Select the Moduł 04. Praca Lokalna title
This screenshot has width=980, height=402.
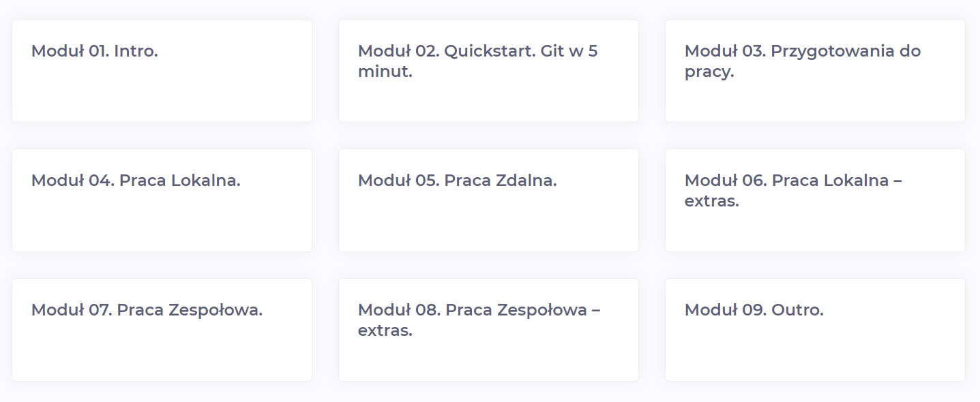tap(136, 181)
